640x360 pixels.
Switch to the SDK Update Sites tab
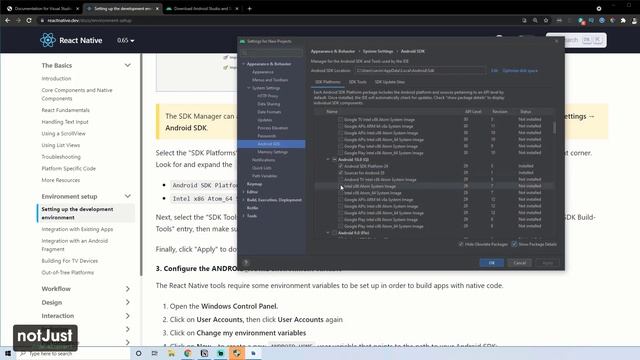[390, 82]
